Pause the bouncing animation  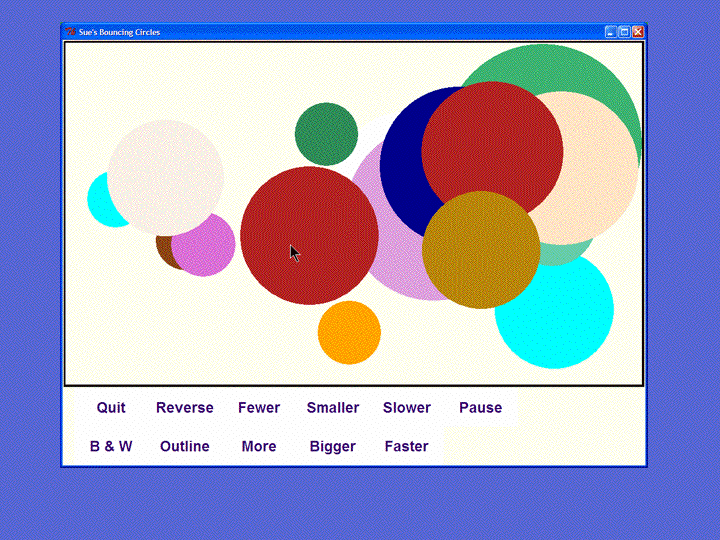480,408
